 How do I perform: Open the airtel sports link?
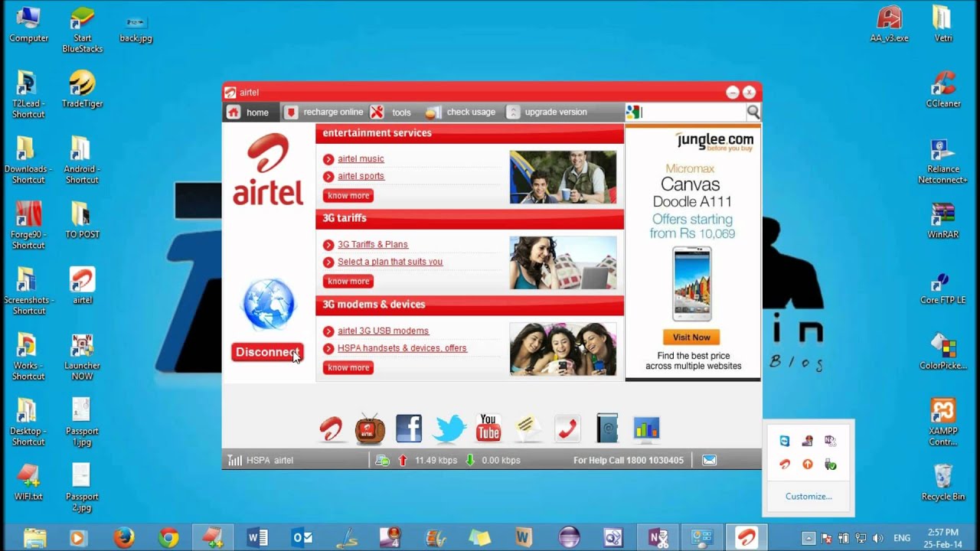pos(361,176)
